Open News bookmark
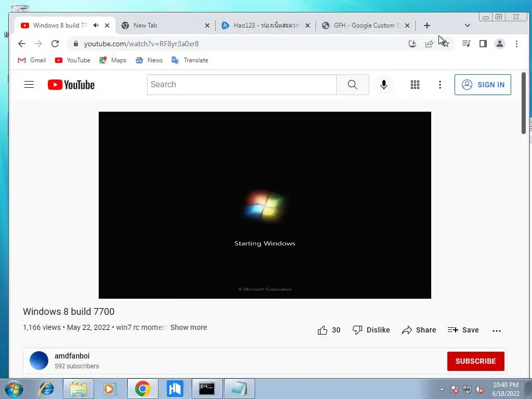The height and width of the screenshot is (399, 532). [149, 60]
